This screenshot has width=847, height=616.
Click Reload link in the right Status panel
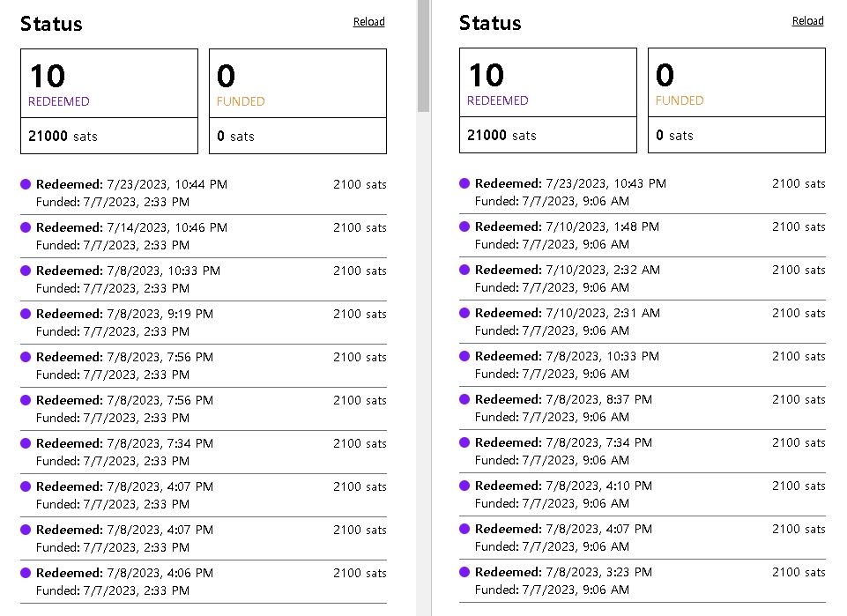[807, 21]
